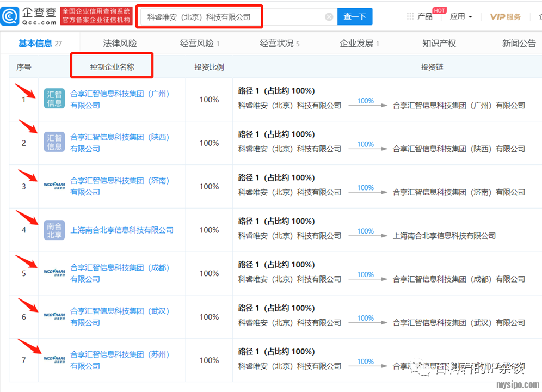The width and height of the screenshot is (542, 392).
Task: Click Guangzhou company's 汇智信息 logo icon
Action: click(54, 99)
